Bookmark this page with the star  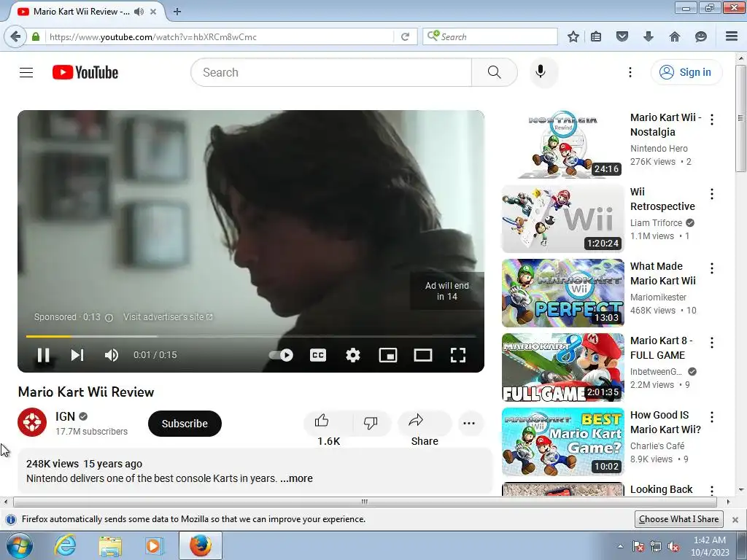pyautogui.click(x=573, y=36)
